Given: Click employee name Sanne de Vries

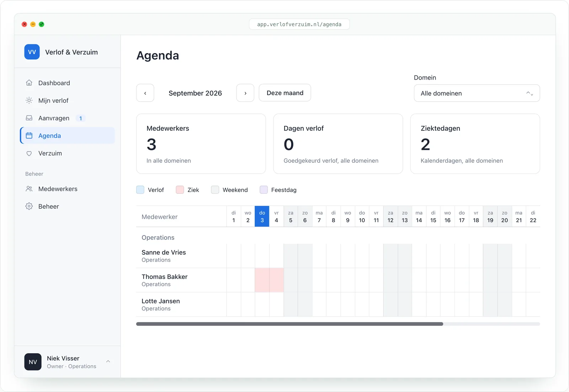Looking at the screenshot, I should [x=164, y=252].
